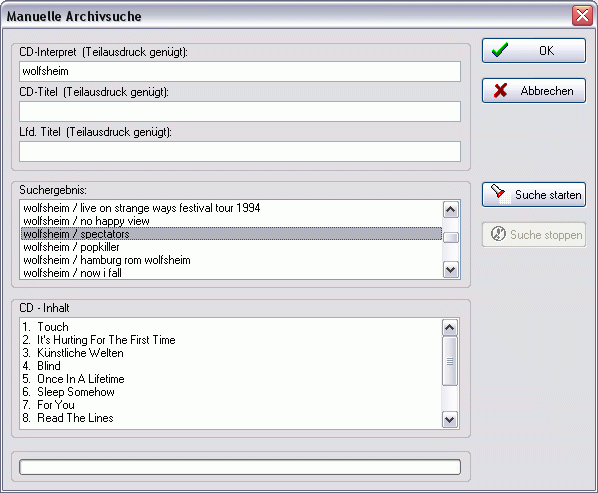The image size is (598, 493).
Task: Select result 'wolfsheim / no happy view'
Action: pyautogui.click(x=231, y=221)
